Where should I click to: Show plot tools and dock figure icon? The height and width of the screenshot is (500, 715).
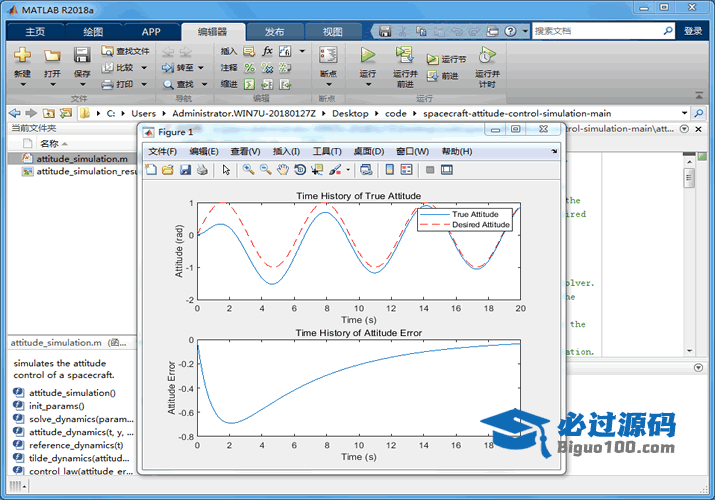(x=447, y=170)
